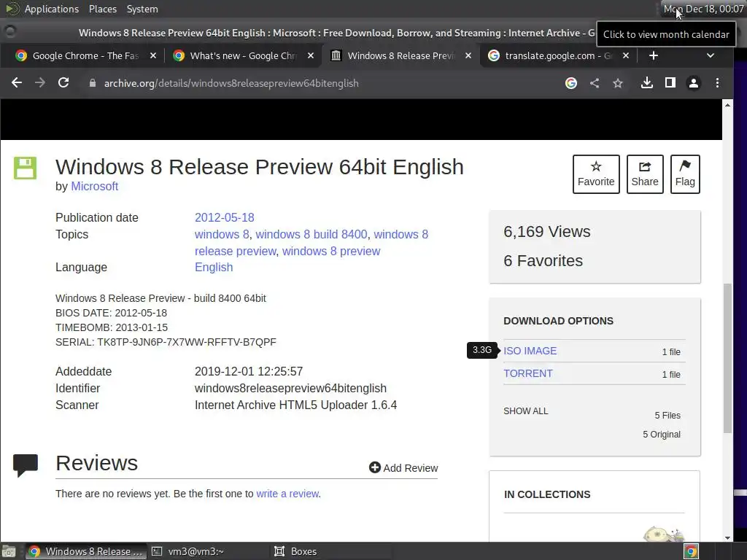Open the windows 8 preview topic link
This screenshot has width=747, height=560.
click(x=331, y=251)
